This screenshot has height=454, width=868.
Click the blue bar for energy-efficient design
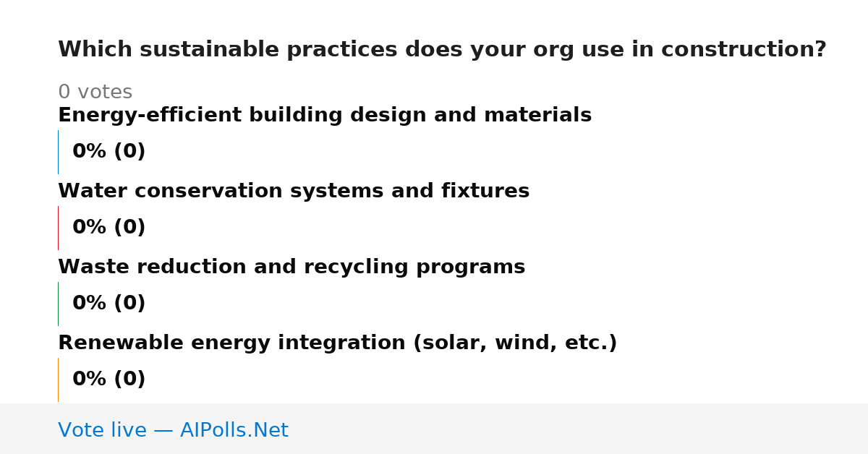[x=59, y=152]
